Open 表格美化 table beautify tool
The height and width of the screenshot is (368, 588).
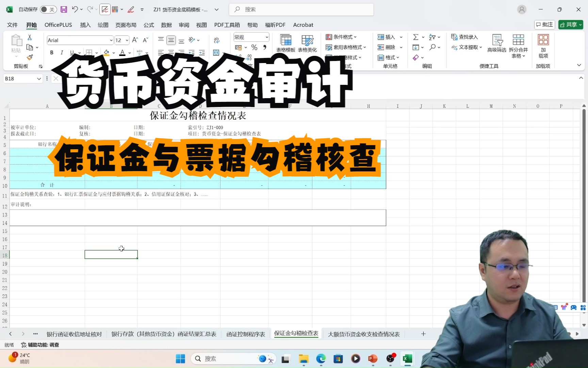(307, 43)
